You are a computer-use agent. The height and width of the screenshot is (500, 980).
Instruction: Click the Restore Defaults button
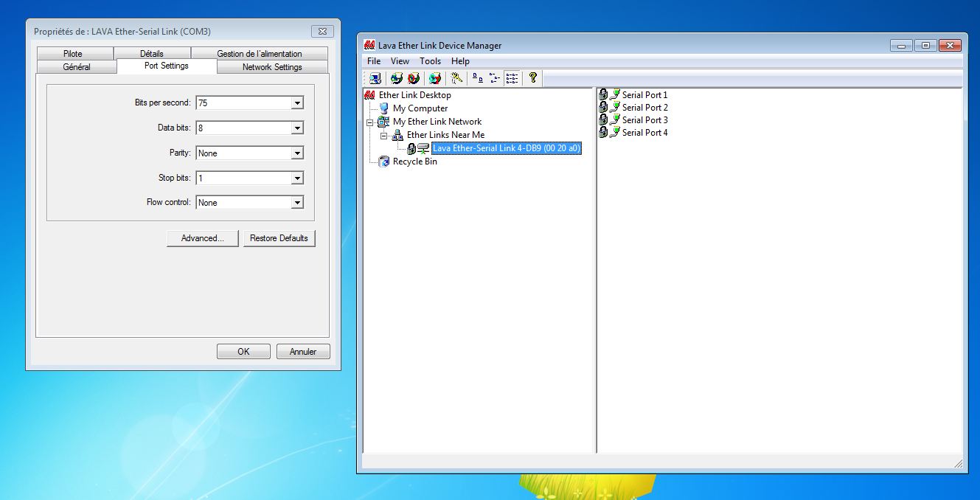point(279,238)
